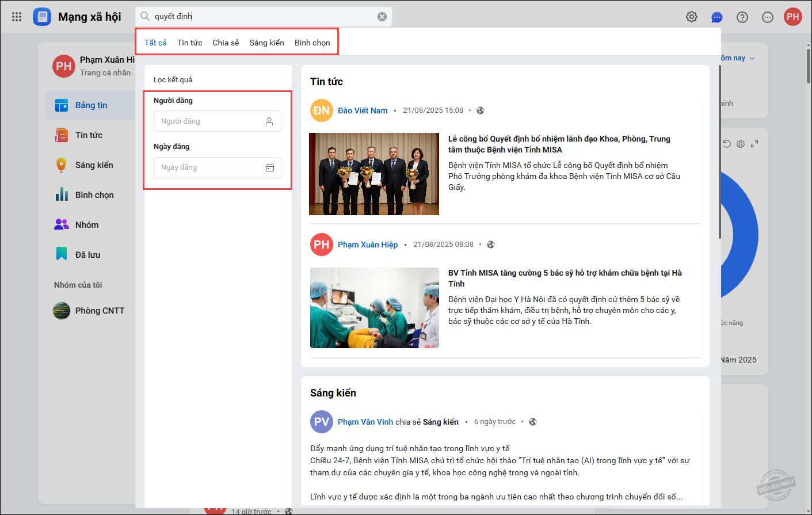Clear the search box text
This screenshot has width=812, height=515.
(382, 17)
